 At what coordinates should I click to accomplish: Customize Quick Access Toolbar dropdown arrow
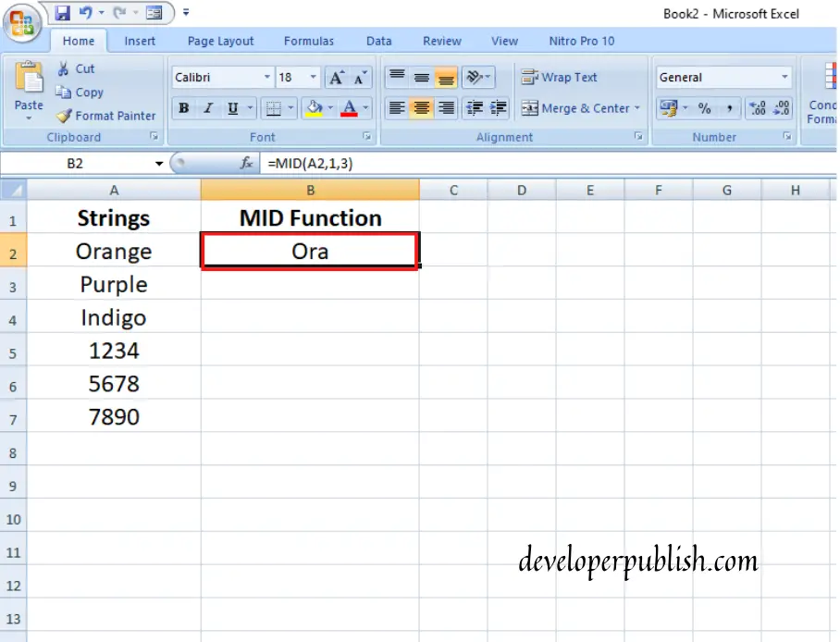186,12
